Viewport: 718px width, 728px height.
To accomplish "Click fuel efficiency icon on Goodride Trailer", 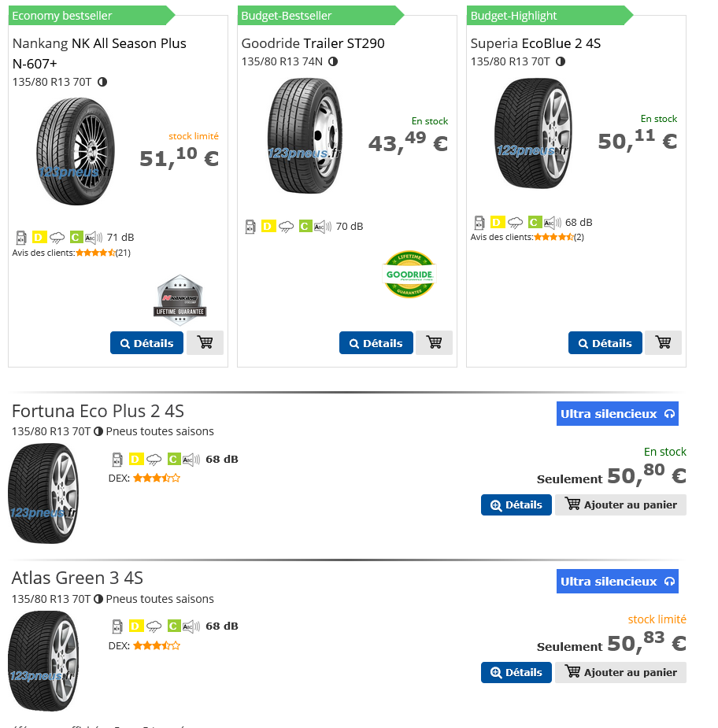I will tap(250, 227).
